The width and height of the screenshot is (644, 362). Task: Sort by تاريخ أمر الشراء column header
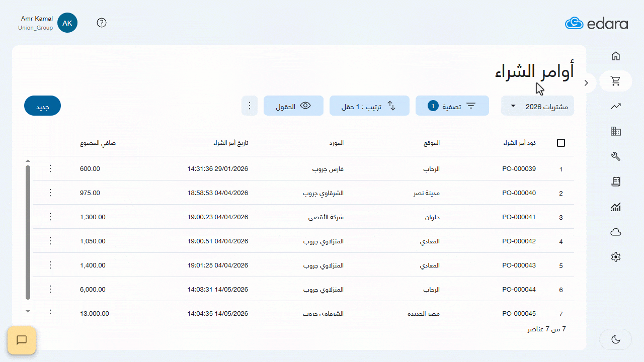click(x=230, y=143)
